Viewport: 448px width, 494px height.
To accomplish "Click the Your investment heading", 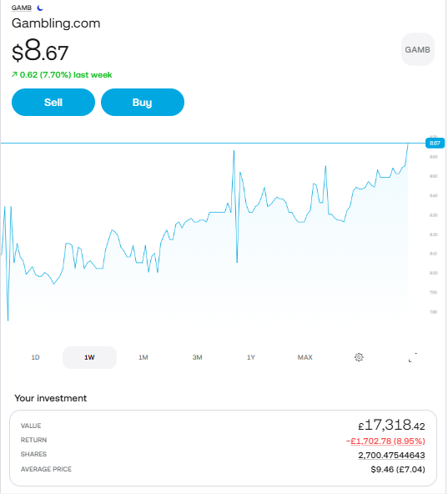I will click(x=50, y=398).
